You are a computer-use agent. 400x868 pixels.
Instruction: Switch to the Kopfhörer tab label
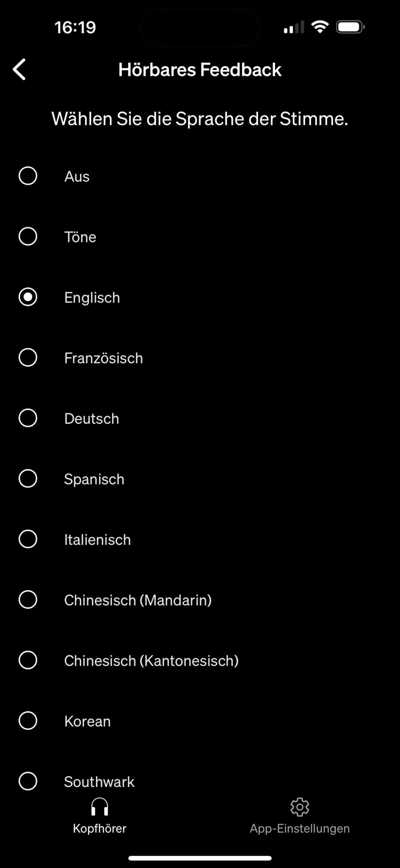[x=100, y=829]
